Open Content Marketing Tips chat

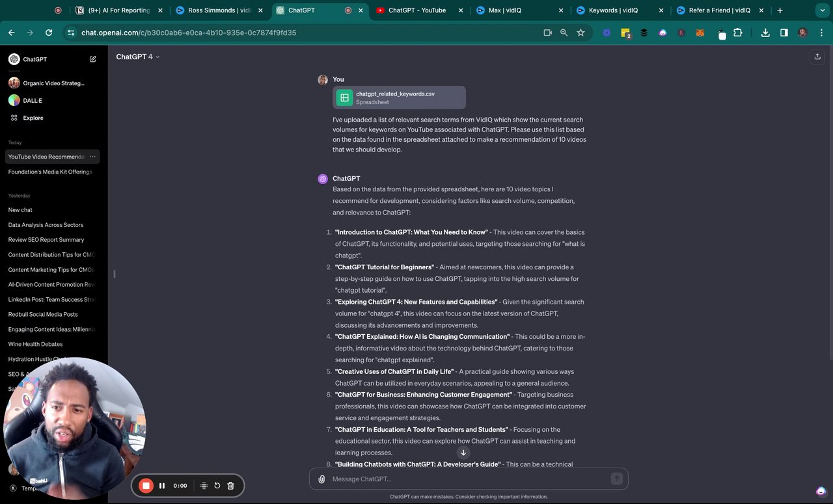[x=52, y=270]
